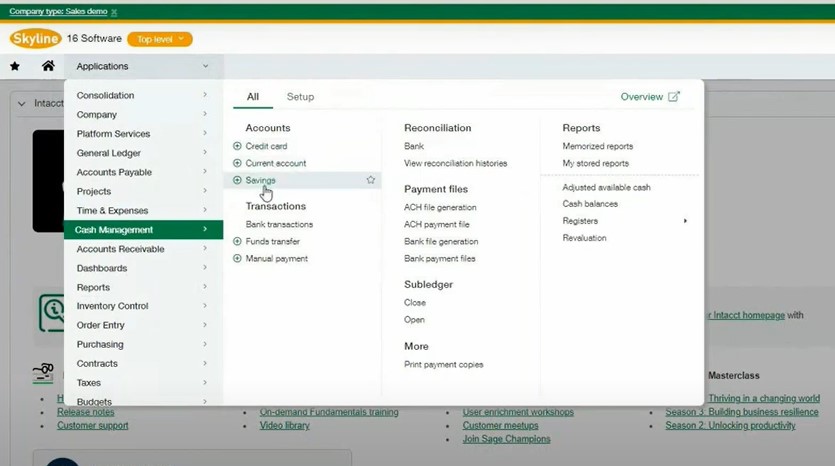The width and height of the screenshot is (835, 466).
Task: Click the plus icon beside Manual payment
Action: (x=238, y=258)
